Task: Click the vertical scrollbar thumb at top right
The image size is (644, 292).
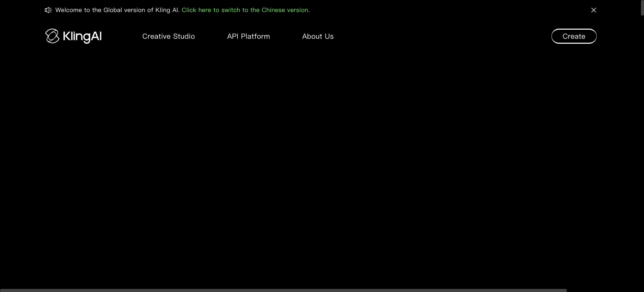Action: click(x=642, y=8)
